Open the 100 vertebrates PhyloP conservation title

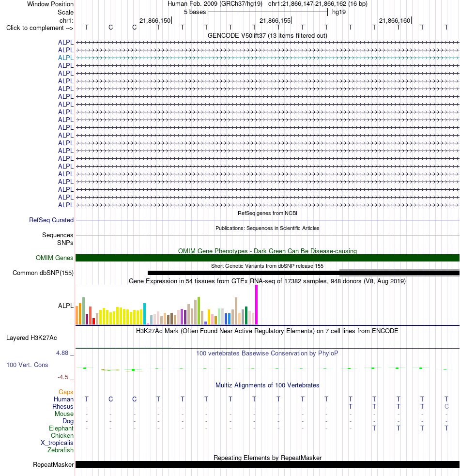point(267,353)
